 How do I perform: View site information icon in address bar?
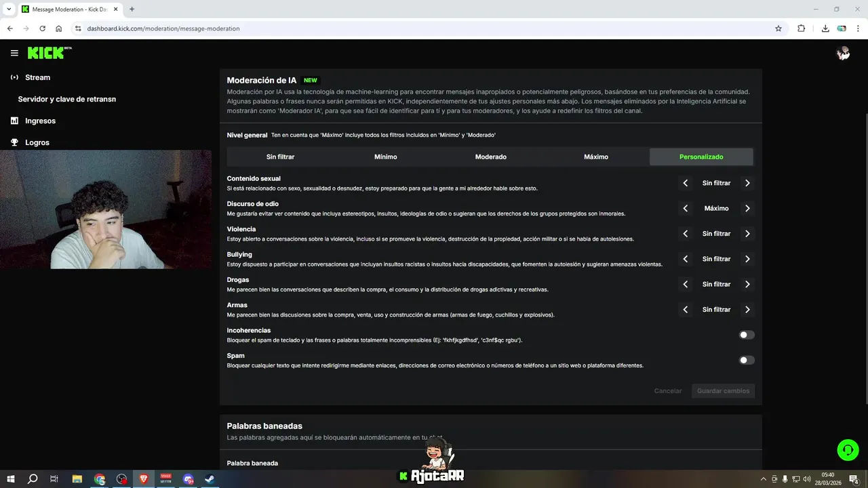coord(78,28)
